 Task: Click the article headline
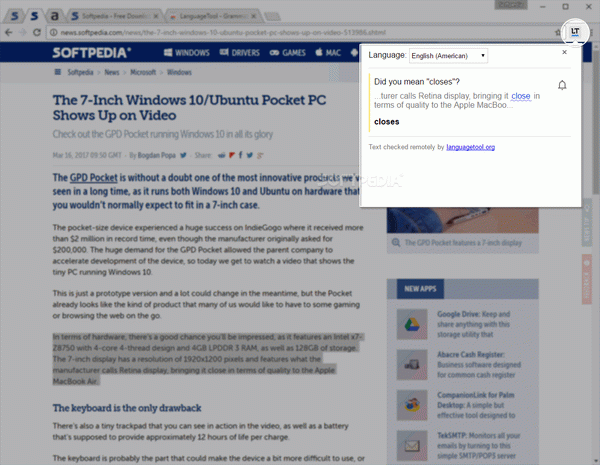click(189, 108)
